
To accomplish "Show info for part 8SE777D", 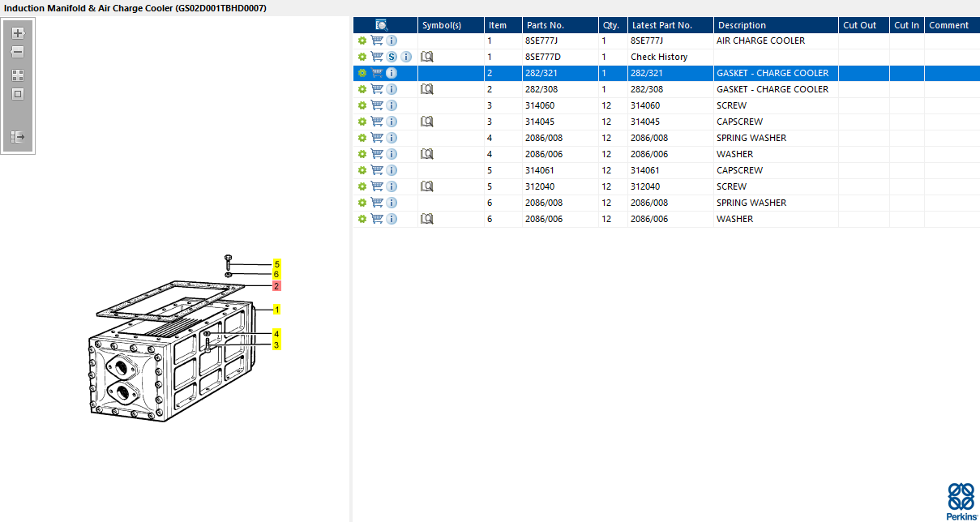I will coord(406,57).
